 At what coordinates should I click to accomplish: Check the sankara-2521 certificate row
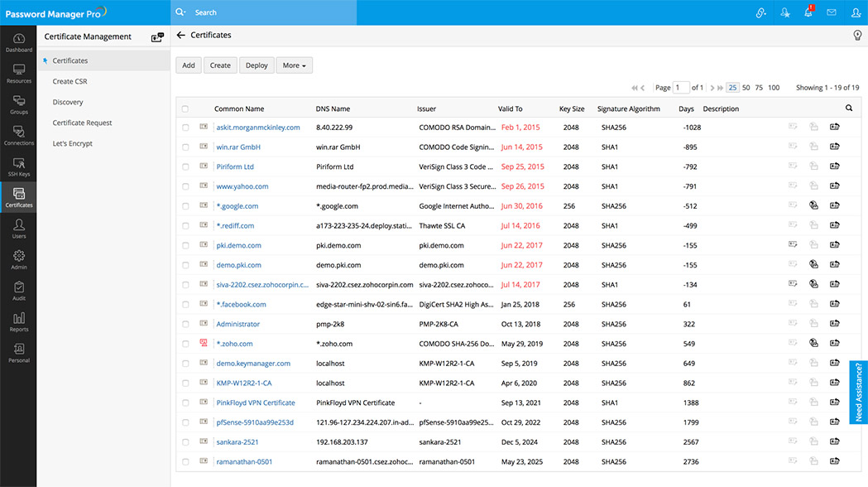click(186, 441)
